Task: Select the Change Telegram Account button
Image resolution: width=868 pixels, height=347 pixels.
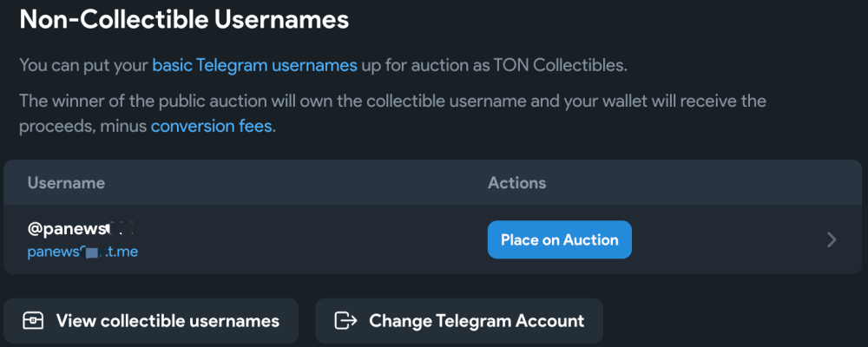Action: [x=459, y=320]
